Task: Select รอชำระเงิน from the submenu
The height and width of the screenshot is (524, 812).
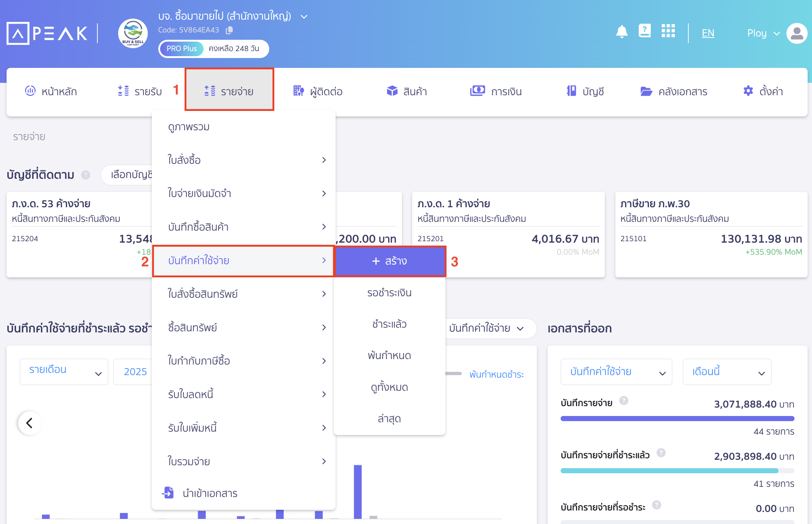Action: pos(389,293)
